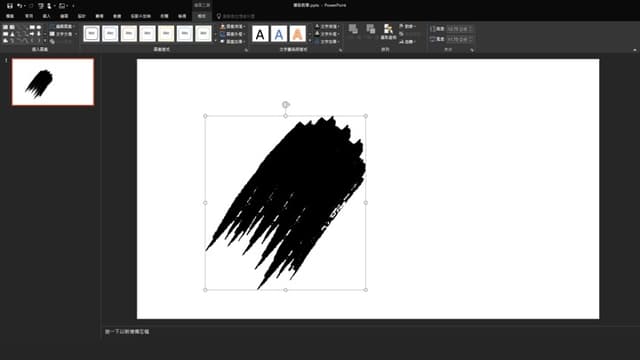This screenshot has height=360, width=640.
Task: Select the first shape style preset
Action: coord(91,33)
